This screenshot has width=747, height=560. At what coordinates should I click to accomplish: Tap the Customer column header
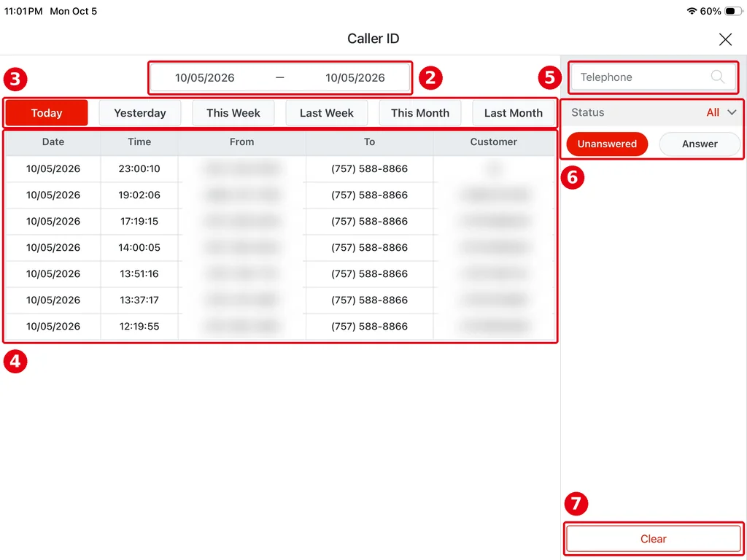494,142
